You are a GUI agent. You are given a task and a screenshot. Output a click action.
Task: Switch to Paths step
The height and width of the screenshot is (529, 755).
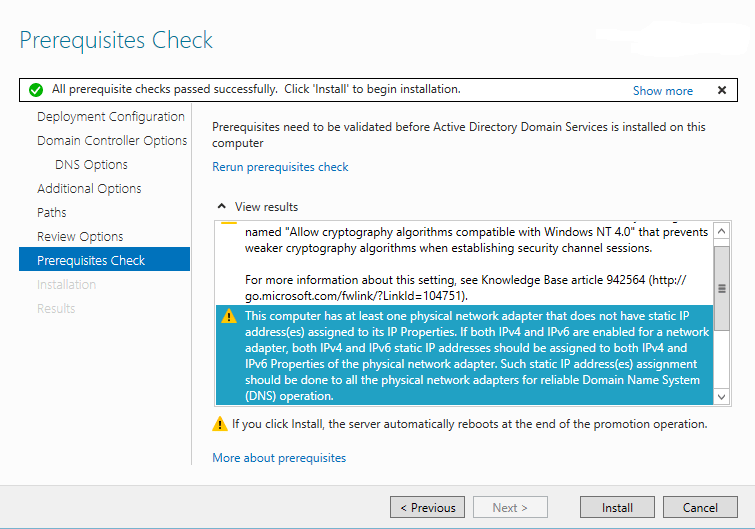[x=52, y=213]
